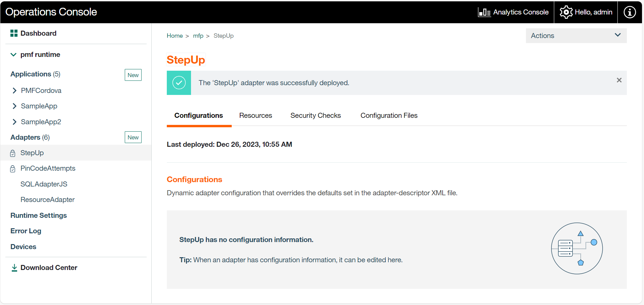Click the green success checkmark icon
The height and width of the screenshot is (305, 644).
179,83
